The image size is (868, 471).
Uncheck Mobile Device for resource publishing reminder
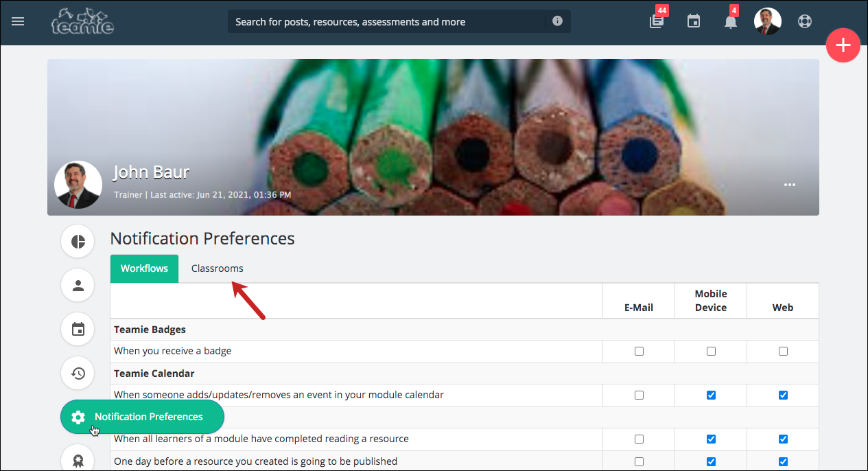711,461
